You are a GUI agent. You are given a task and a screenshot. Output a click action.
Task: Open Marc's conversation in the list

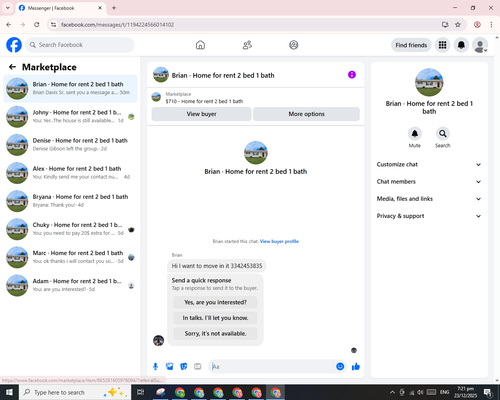point(70,257)
